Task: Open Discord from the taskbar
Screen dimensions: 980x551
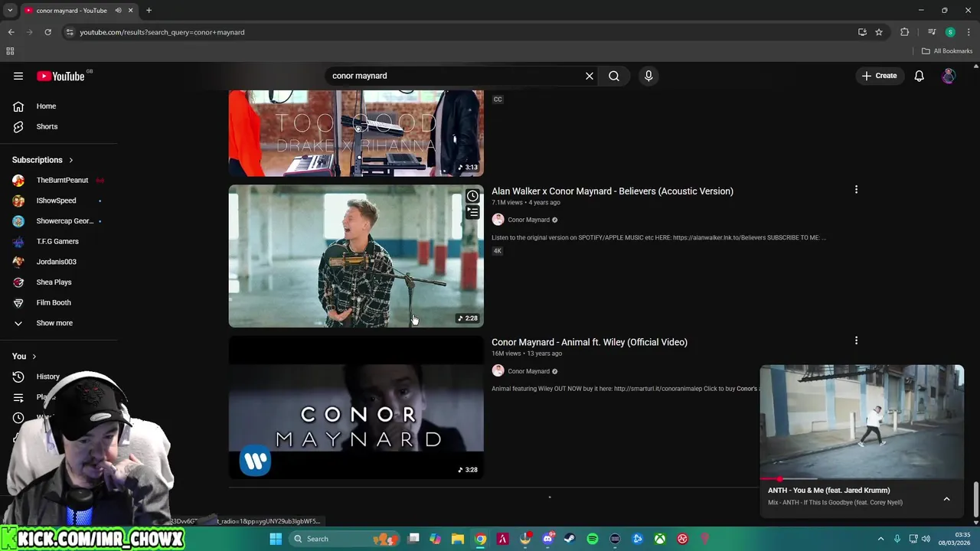Action: click(x=547, y=539)
